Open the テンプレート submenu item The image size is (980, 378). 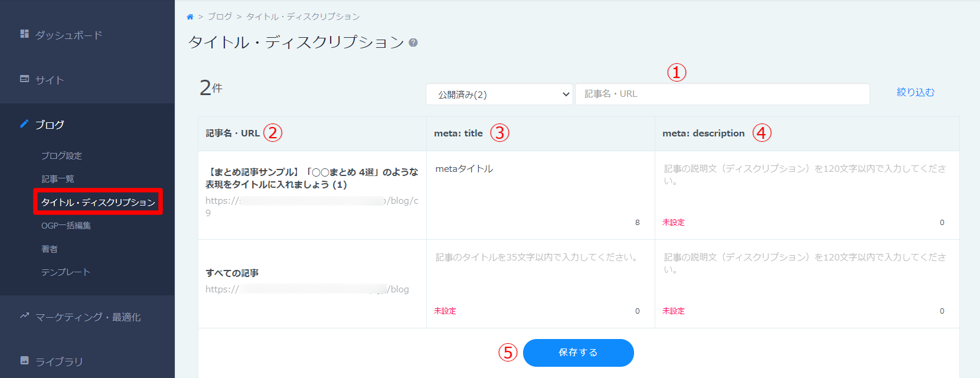click(66, 272)
